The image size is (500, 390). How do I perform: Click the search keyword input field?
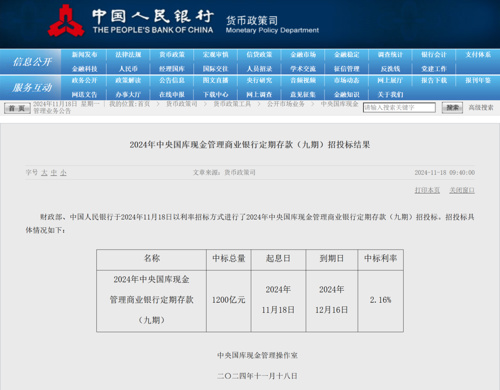[399, 107]
